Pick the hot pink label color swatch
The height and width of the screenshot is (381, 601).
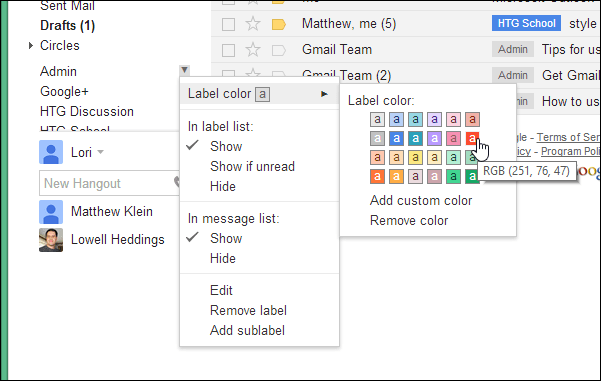click(453, 138)
